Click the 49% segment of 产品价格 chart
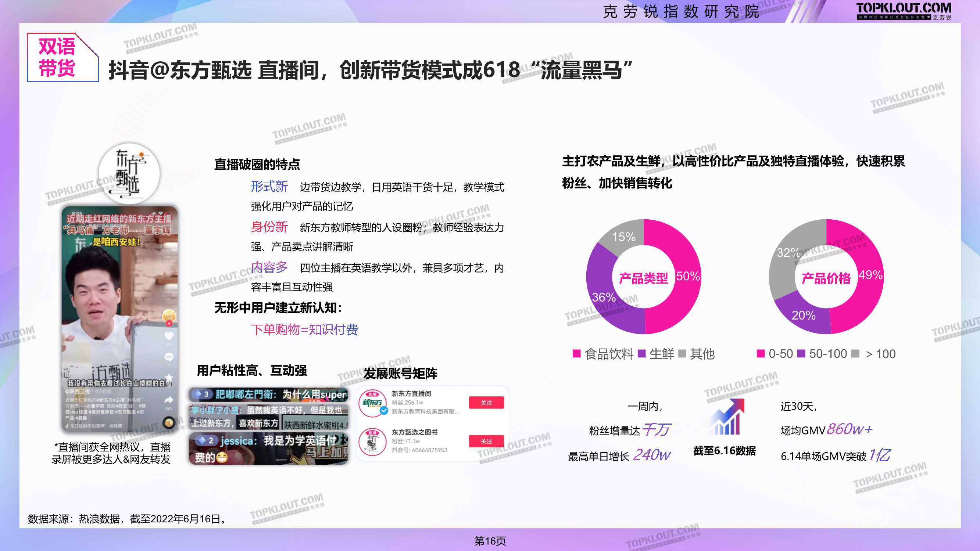Image resolution: width=980 pixels, height=551 pixels. (x=870, y=274)
